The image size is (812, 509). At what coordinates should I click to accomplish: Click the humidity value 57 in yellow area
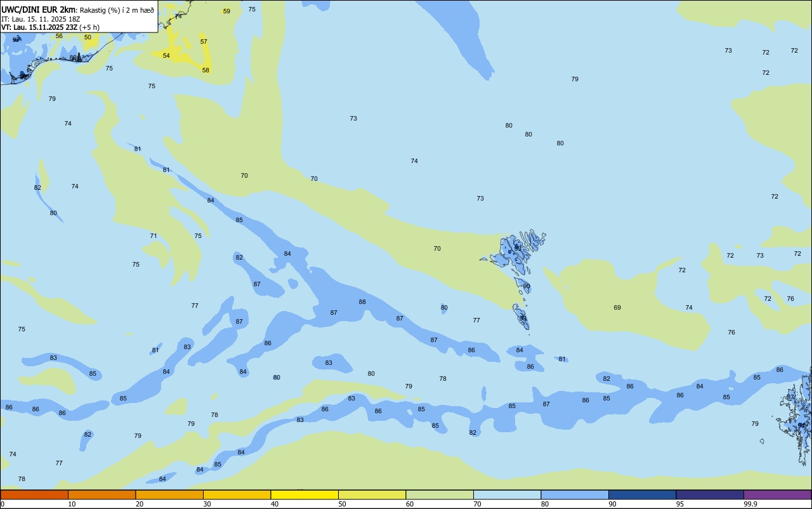204,42
